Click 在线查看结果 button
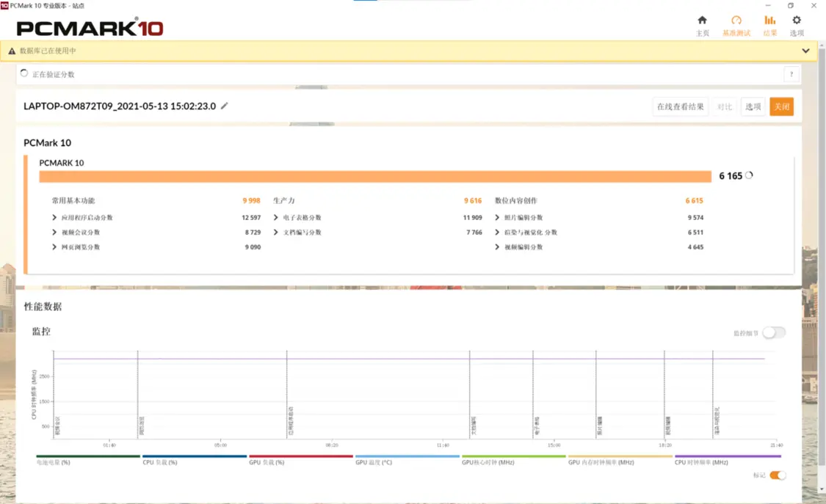The height and width of the screenshot is (504, 826). 680,106
